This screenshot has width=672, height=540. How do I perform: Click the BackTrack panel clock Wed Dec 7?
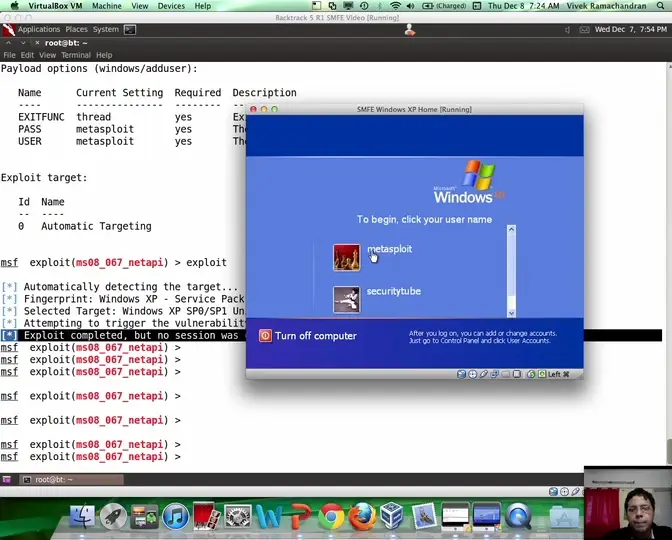pos(630,29)
